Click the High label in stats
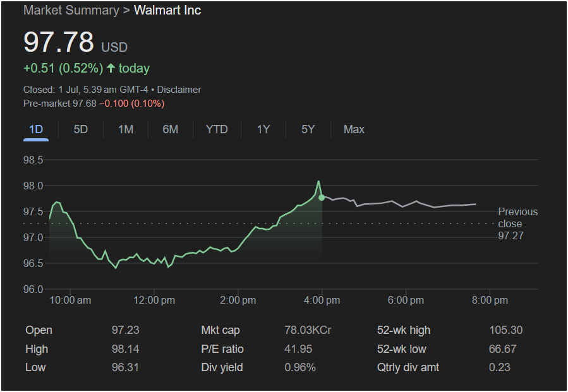Image resolution: width=568 pixels, height=392 pixels. 37,349
